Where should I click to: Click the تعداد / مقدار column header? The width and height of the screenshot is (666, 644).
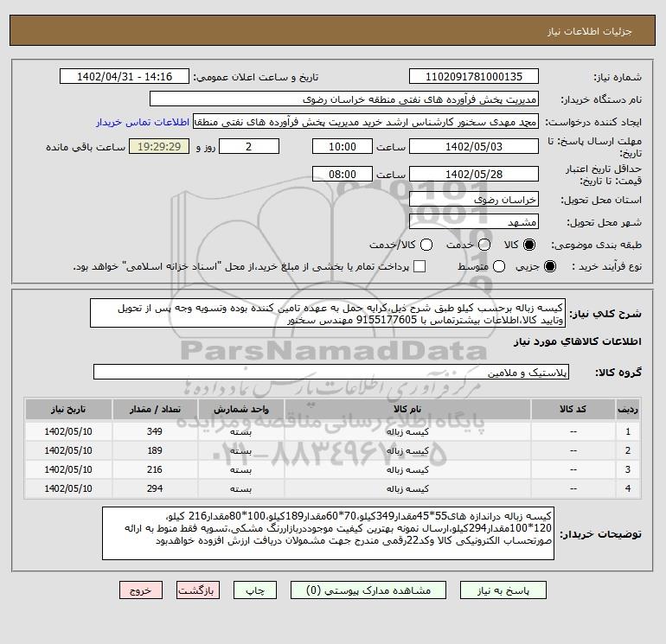(x=155, y=409)
